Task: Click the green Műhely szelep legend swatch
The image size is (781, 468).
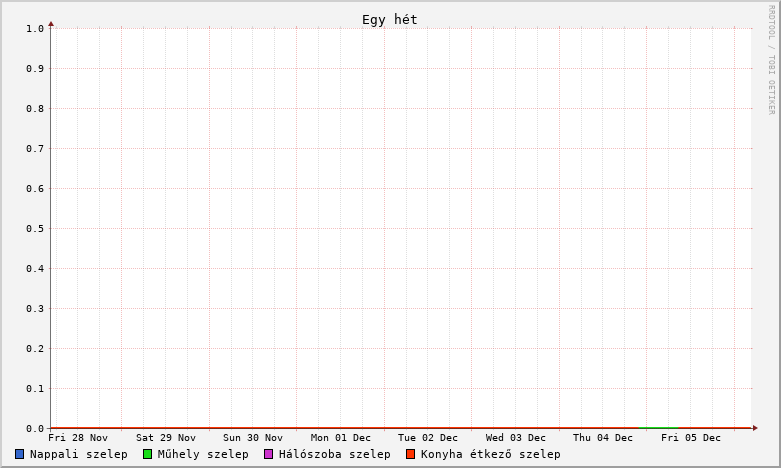Action: pos(147,454)
